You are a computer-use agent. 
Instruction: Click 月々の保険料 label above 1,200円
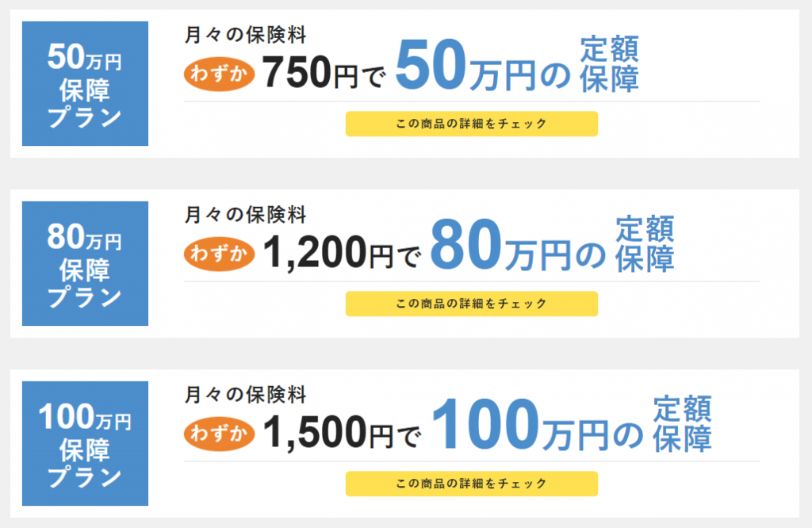[245, 214]
